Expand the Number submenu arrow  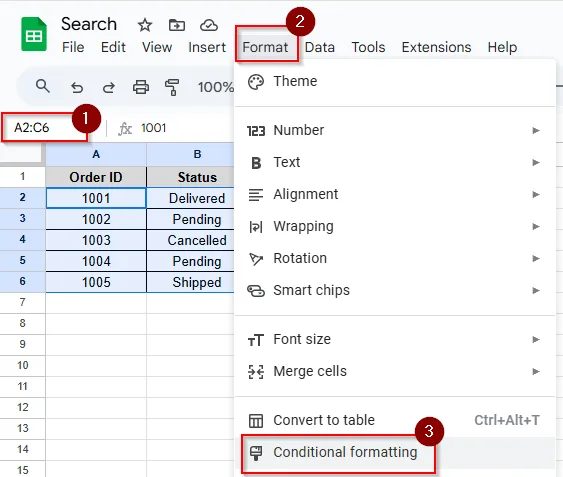coord(536,130)
